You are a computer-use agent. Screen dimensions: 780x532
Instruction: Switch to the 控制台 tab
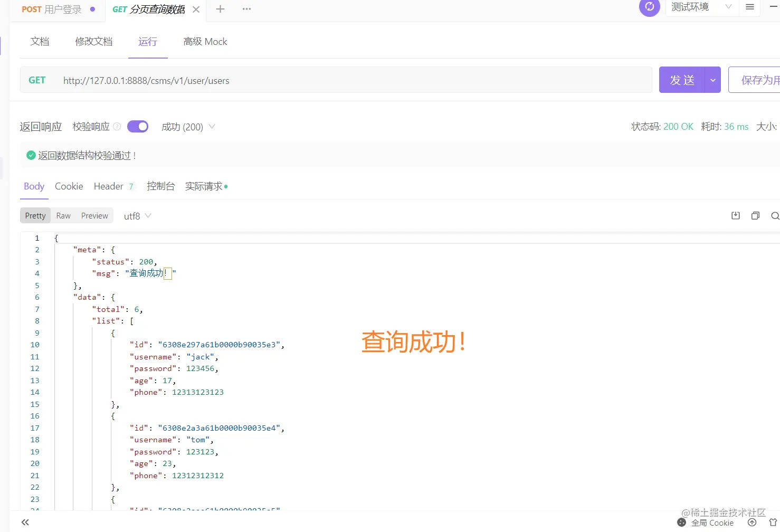[x=160, y=186]
